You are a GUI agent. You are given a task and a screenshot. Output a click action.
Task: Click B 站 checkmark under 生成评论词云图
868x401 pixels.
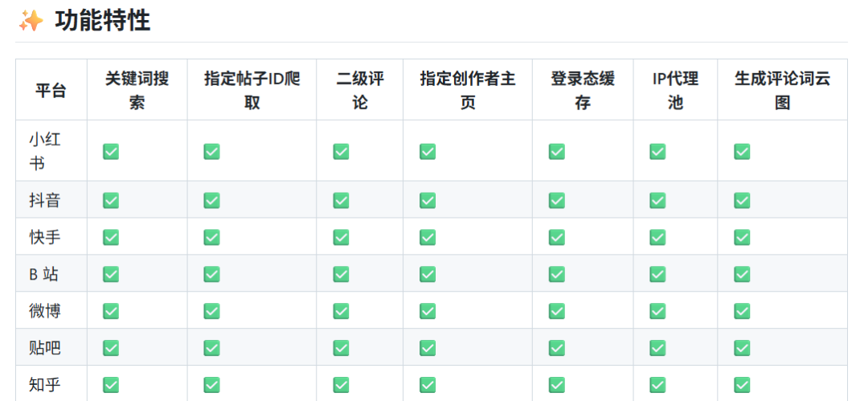point(742,273)
